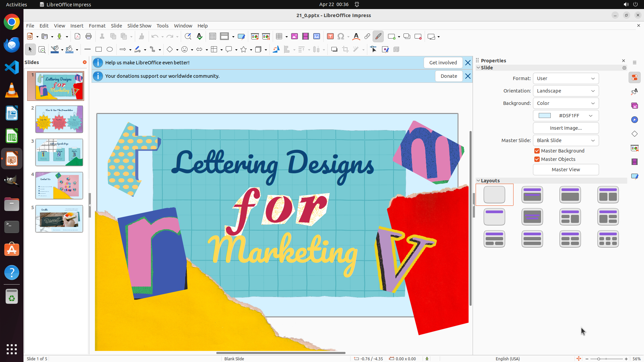Open the Orientation Landscape dropdown
644x362 pixels.
(566, 91)
